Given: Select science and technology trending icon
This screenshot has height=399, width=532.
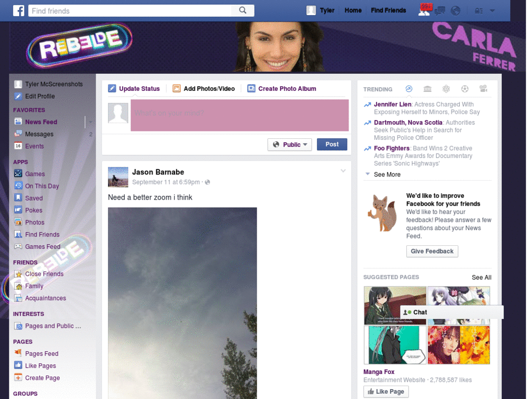Looking at the screenshot, I should (446, 89).
